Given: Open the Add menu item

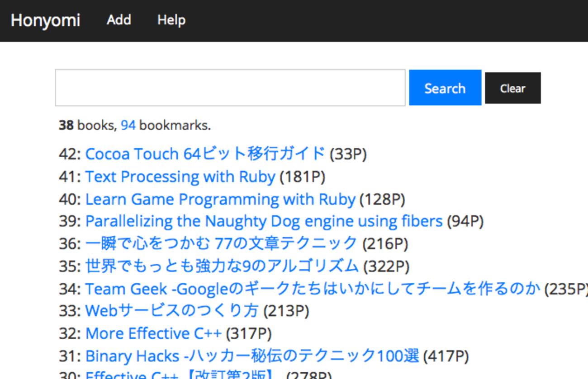Looking at the screenshot, I should (119, 20).
